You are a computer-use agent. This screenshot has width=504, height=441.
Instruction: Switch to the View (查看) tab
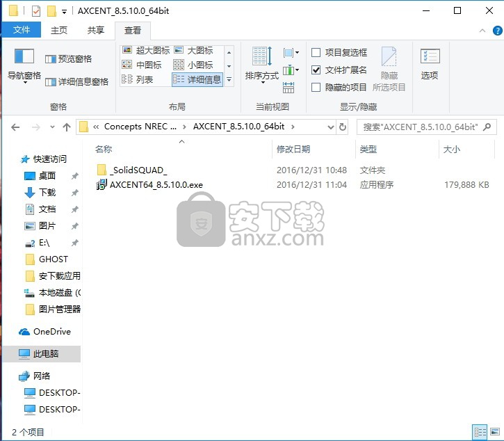point(132,31)
